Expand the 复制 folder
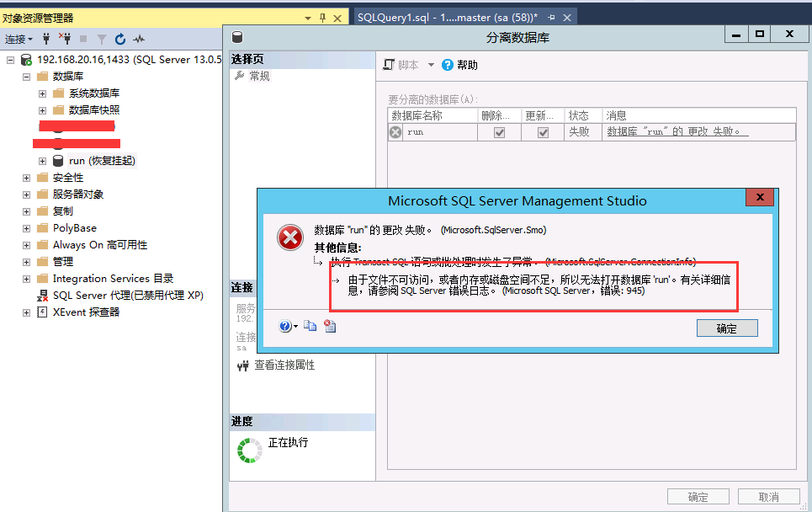 (x=26, y=211)
